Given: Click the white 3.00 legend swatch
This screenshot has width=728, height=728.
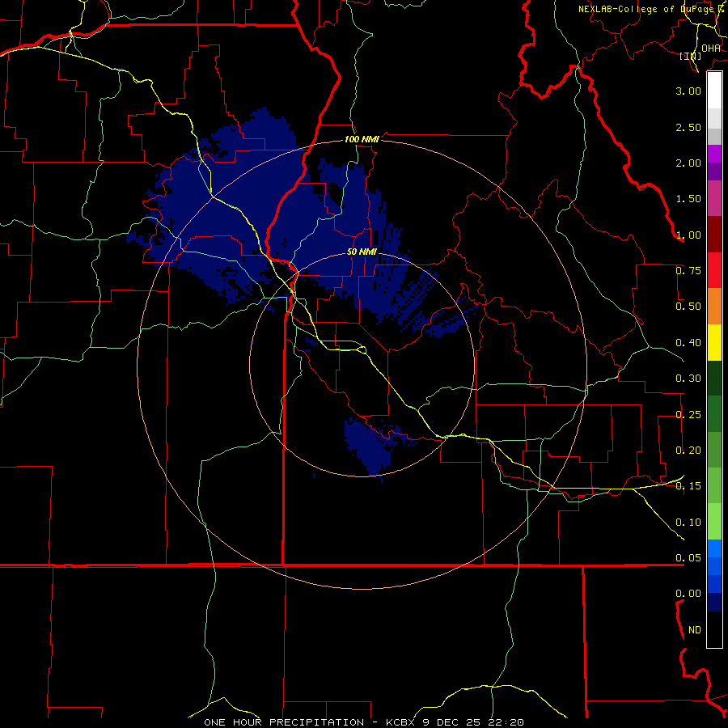Looking at the screenshot, I should 714,90.
